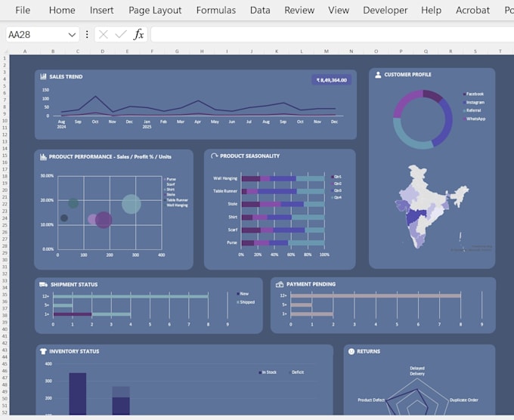Switch to the Data tab
Screen dimensions: 514x420
(x=260, y=10)
